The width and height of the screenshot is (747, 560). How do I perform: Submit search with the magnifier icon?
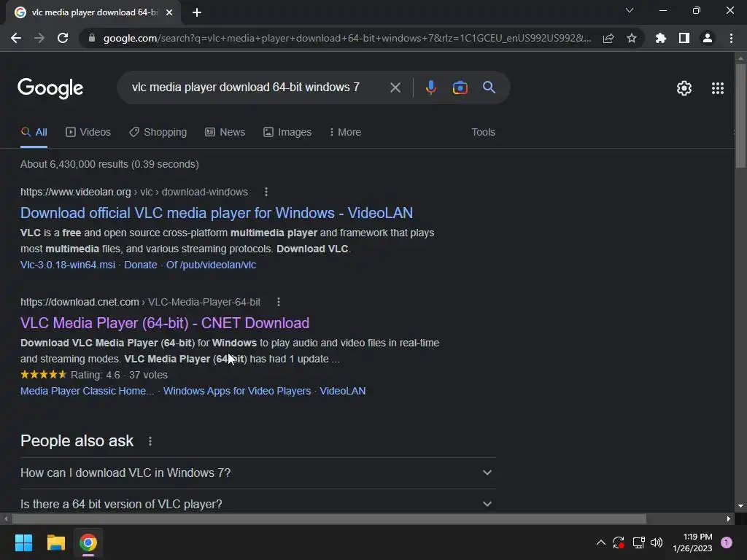pos(489,87)
